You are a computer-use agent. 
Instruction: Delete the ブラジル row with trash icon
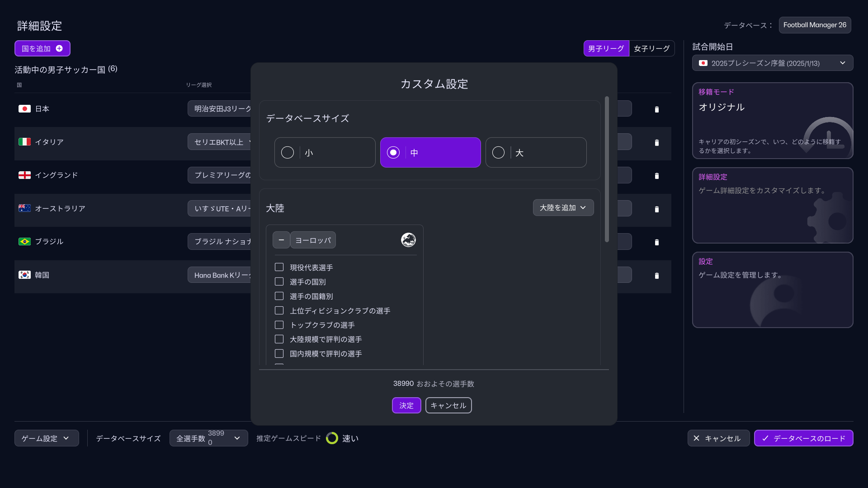pyautogui.click(x=657, y=242)
